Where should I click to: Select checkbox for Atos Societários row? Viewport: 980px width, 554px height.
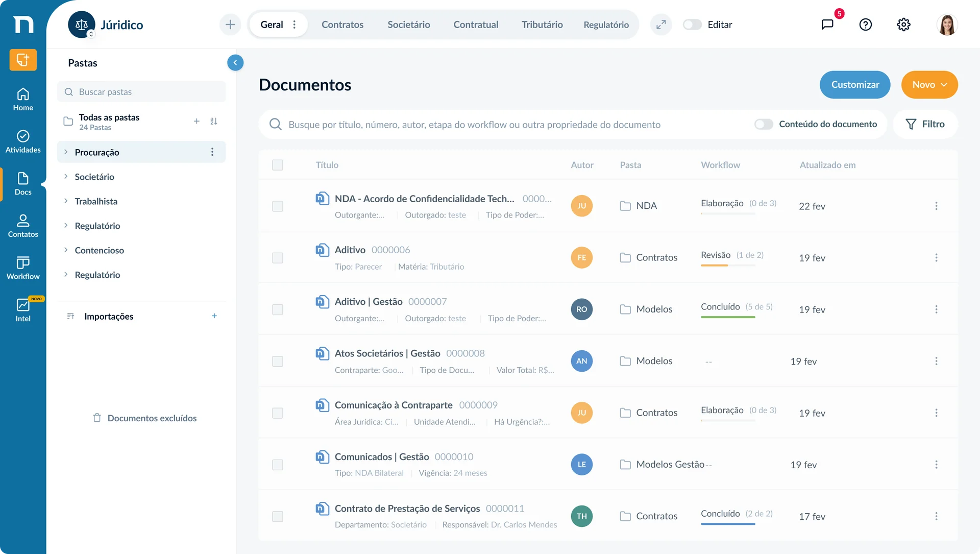tap(278, 362)
